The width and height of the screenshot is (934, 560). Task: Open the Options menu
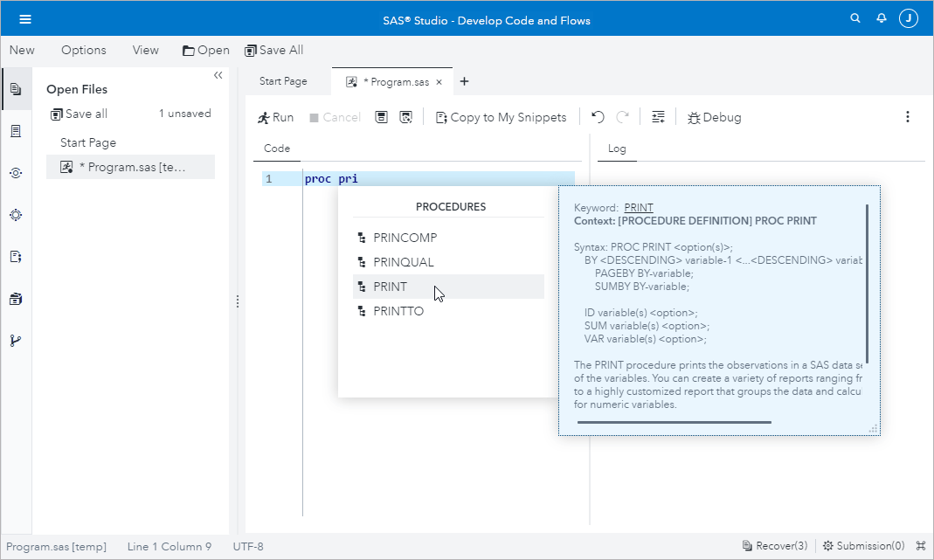83,50
